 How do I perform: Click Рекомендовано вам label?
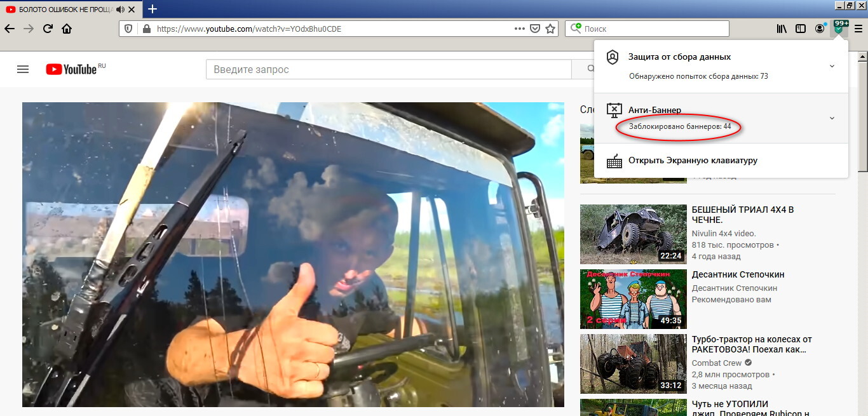pyautogui.click(x=731, y=300)
